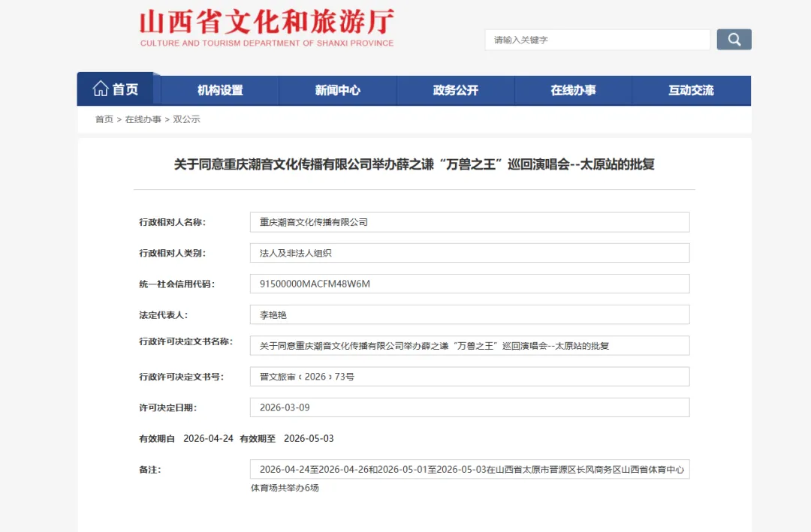Click 在线办事 in the breadcrumb trail
This screenshot has width=811, height=532.
pyautogui.click(x=143, y=119)
